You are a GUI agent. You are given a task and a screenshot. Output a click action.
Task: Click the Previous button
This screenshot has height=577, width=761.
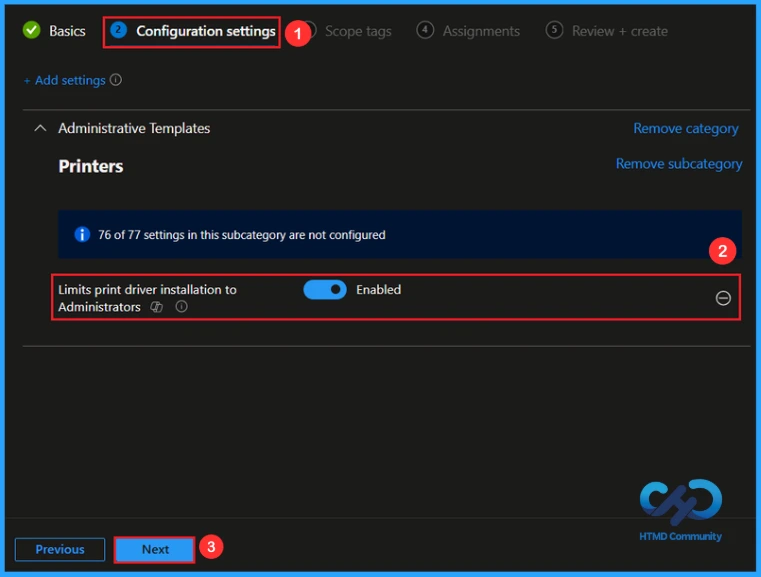click(x=60, y=549)
